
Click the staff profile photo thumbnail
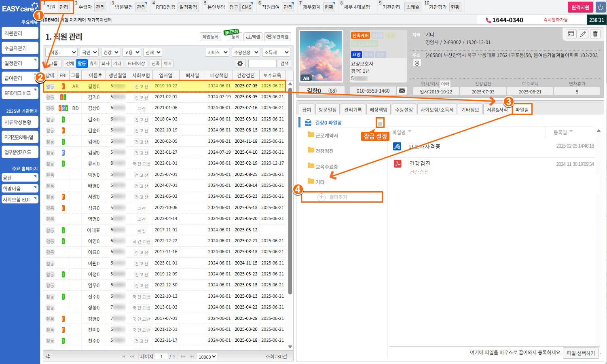coord(321,56)
